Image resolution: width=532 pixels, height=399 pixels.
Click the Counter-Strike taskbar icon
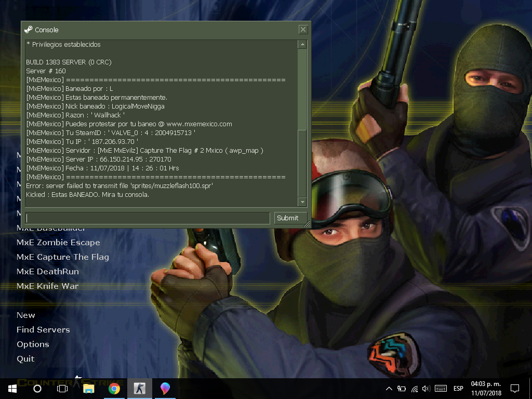139,389
